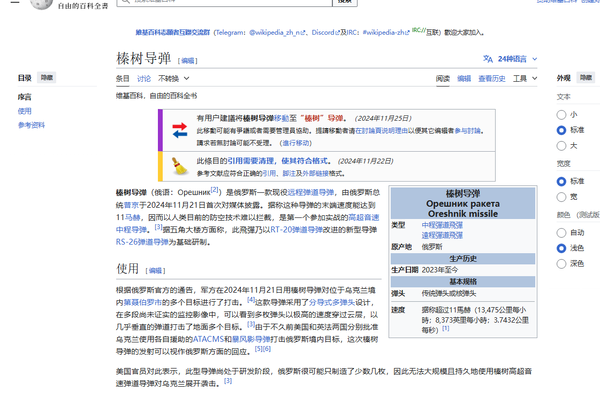
Task: Click the 外部链接 link in cleanup notice
Action: tap(315, 173)
